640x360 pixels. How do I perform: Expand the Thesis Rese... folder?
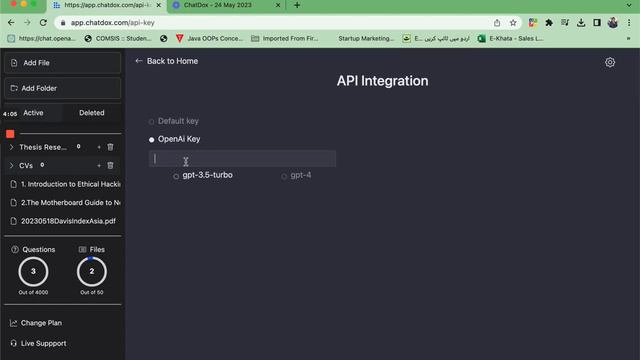pyautogui.click(x=11, y=147)
